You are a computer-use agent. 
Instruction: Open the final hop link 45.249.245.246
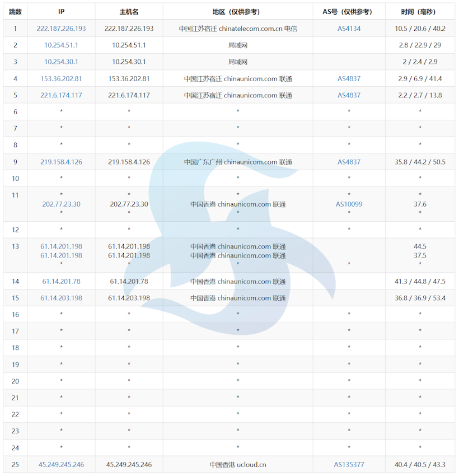62,464
